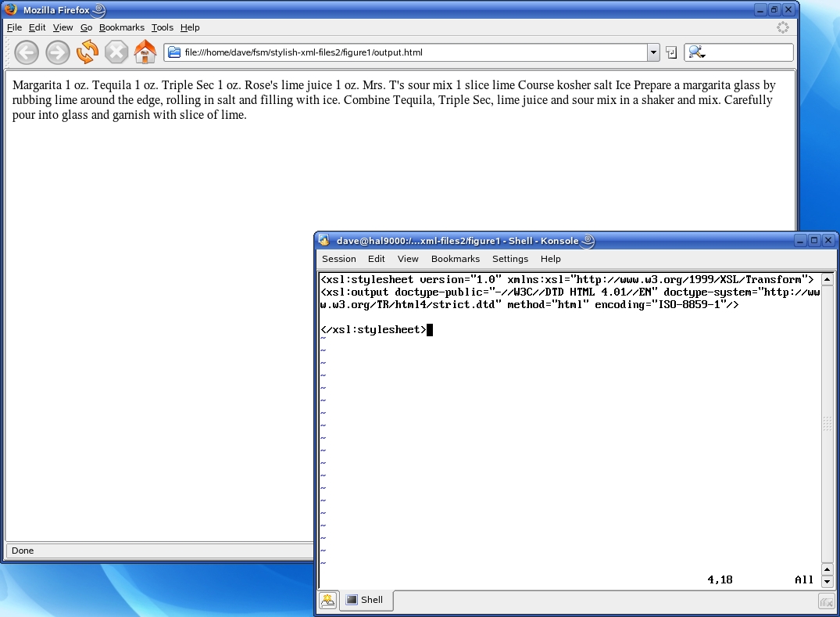Open the Konsole Edit menu

click(376, 259)
